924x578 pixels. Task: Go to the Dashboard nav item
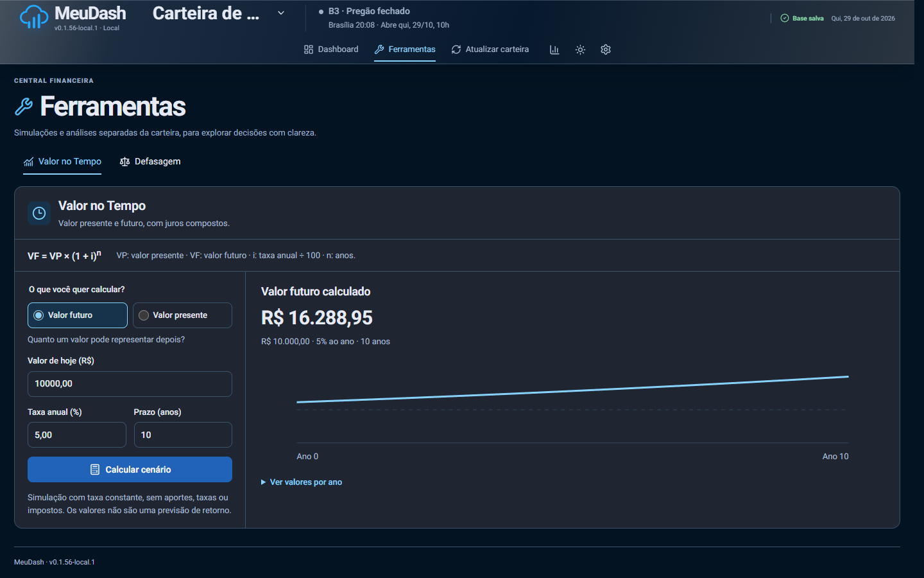331,49
